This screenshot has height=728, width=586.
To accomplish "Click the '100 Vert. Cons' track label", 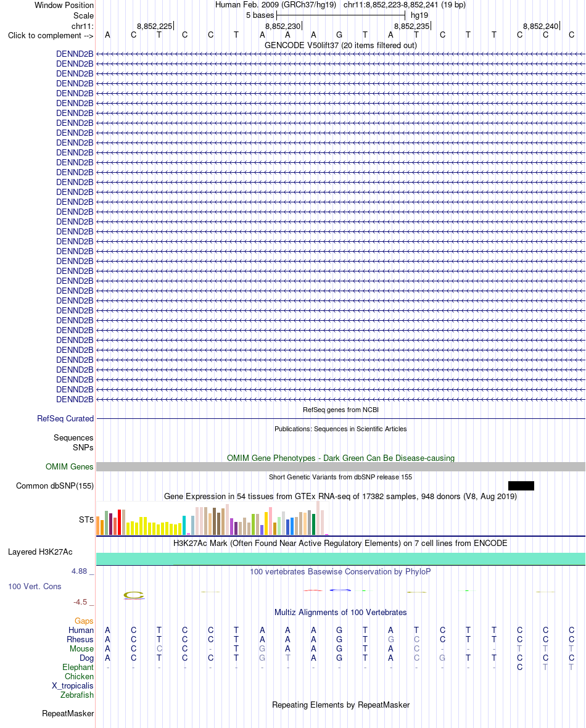I will 35,586.
